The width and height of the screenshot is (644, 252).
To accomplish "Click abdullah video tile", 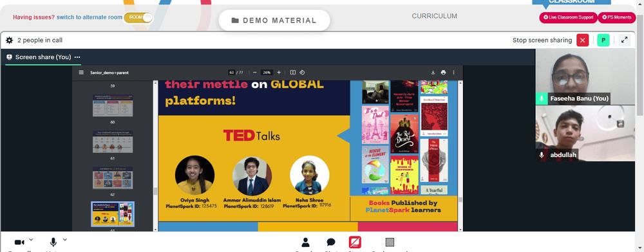I will (585, 133).
